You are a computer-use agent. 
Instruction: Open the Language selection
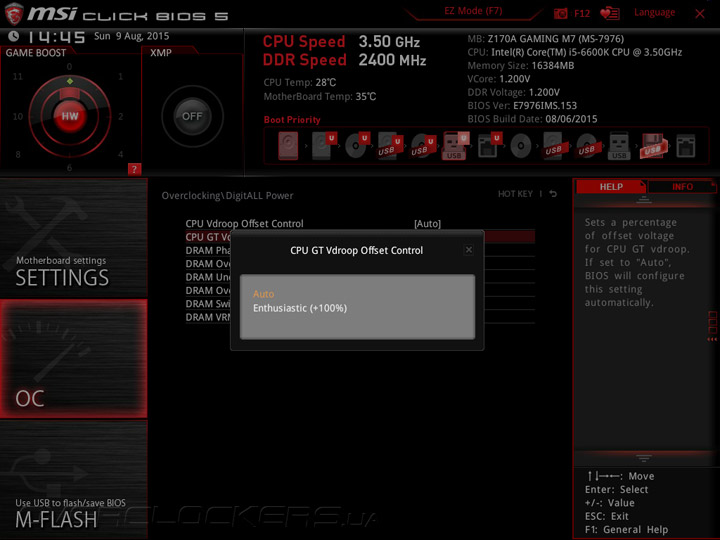[654, 12]
